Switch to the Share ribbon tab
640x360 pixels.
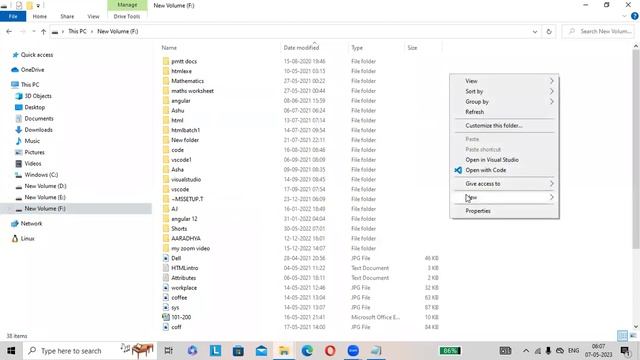coord(67,16)
